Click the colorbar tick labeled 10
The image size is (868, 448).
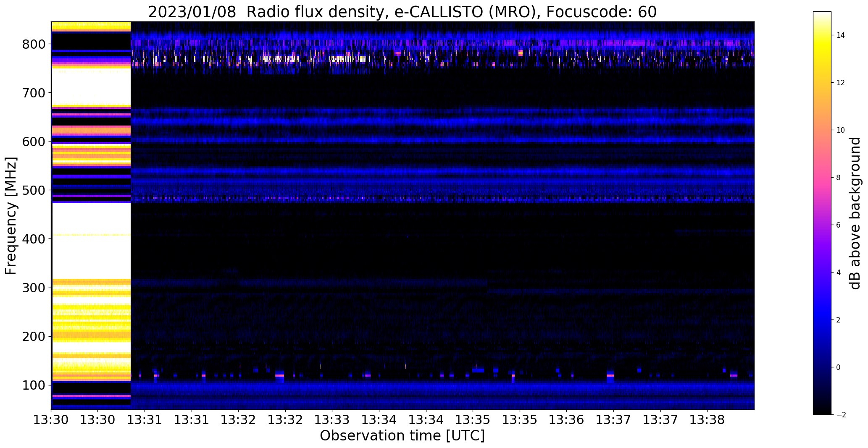point(840,130)
